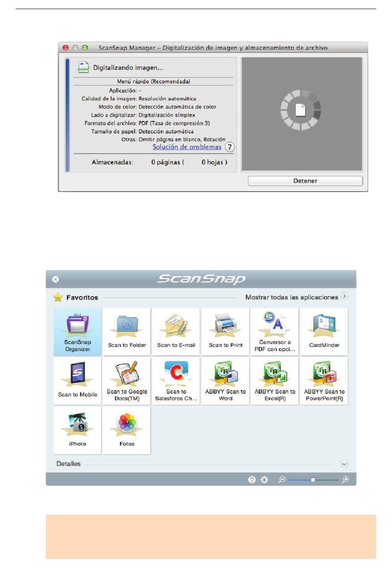Select Scan to Mobile
The height and width of the screenshot is (577, 392).
click(x=78, y=381)
